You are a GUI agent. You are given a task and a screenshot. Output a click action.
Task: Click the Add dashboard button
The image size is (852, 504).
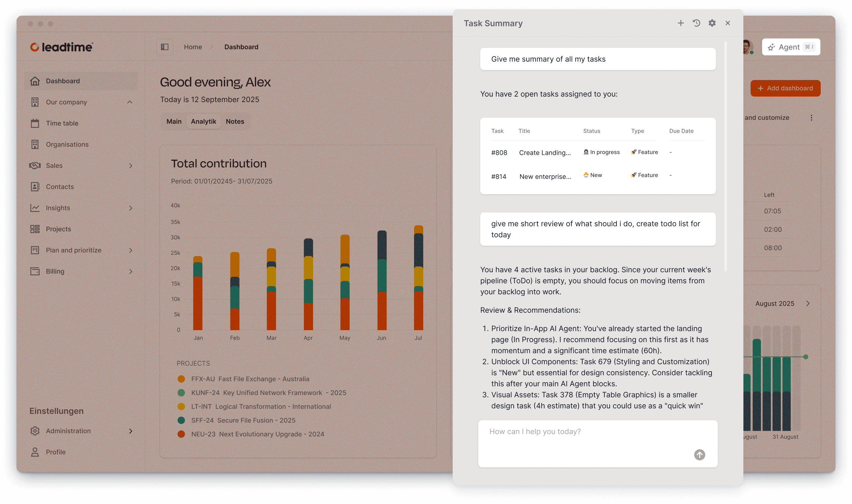click(785, 88)
